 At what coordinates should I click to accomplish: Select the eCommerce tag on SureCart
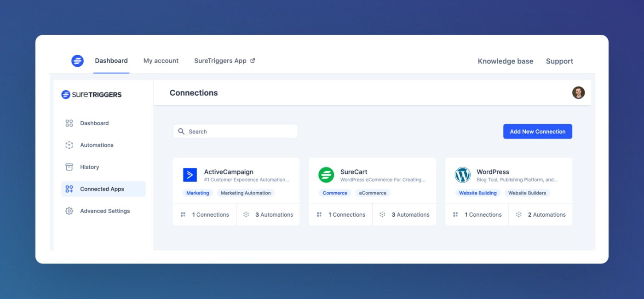click(x=373, y=193)
